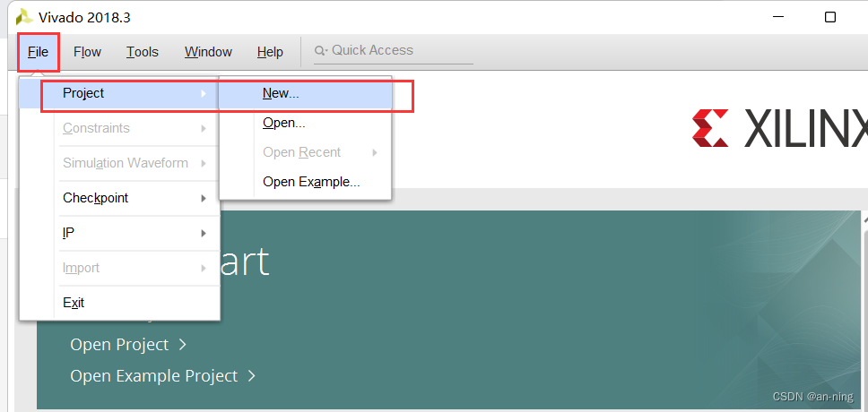Choose Exit from the File menu
868x412 pixels.
[119, 303]
